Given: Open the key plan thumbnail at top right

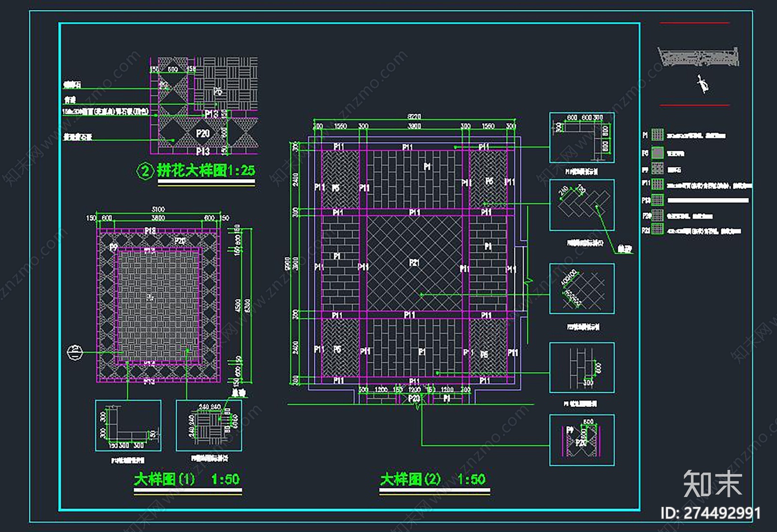Looking at the screenshot, I should pos(698,57).
